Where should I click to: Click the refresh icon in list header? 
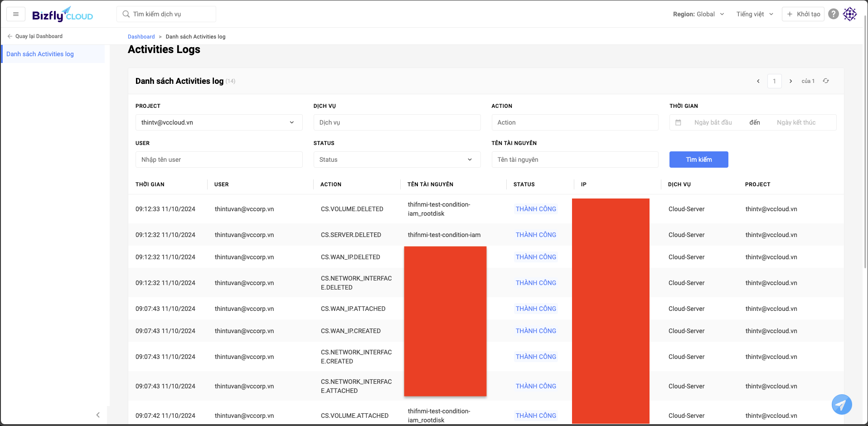coord(826,81)
